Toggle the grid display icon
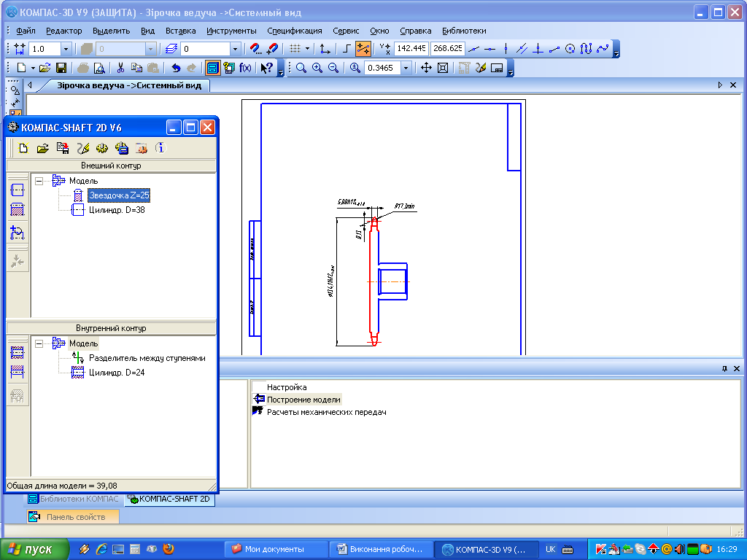747x560 pixels. click(295, 49)
